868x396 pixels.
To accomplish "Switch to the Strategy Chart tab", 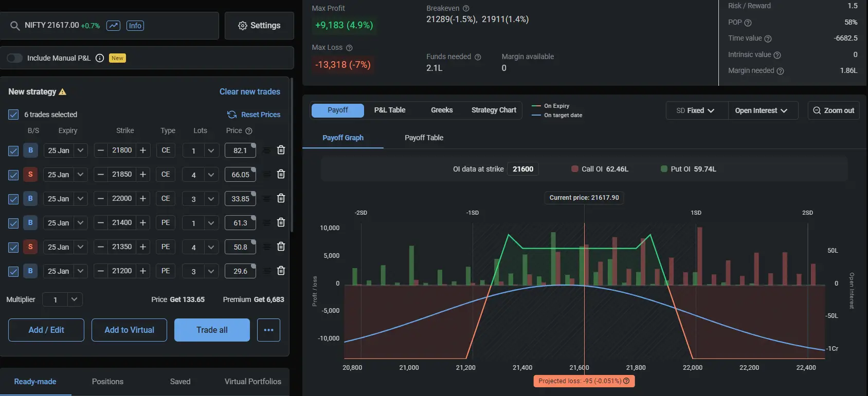I will [x=494, y=110].
